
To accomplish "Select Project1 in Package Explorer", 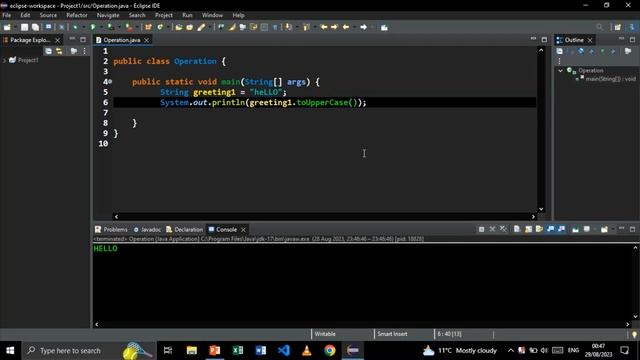I will [28, 60].
